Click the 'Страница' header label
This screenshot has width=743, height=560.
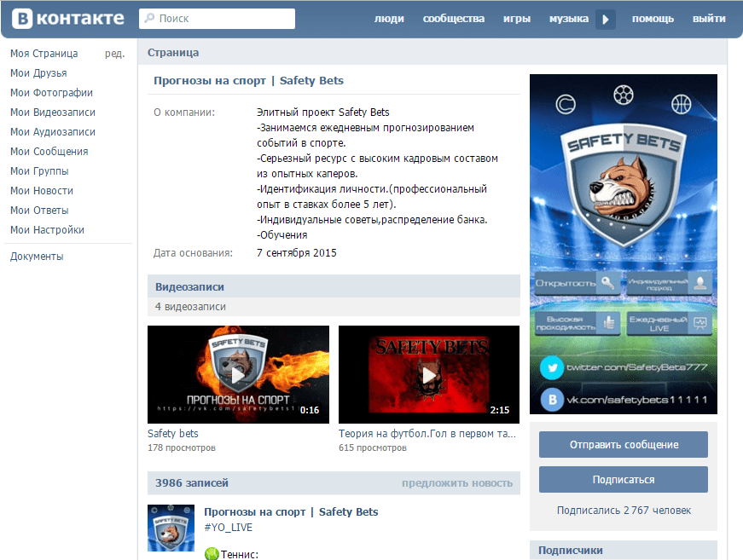point(173,53)
